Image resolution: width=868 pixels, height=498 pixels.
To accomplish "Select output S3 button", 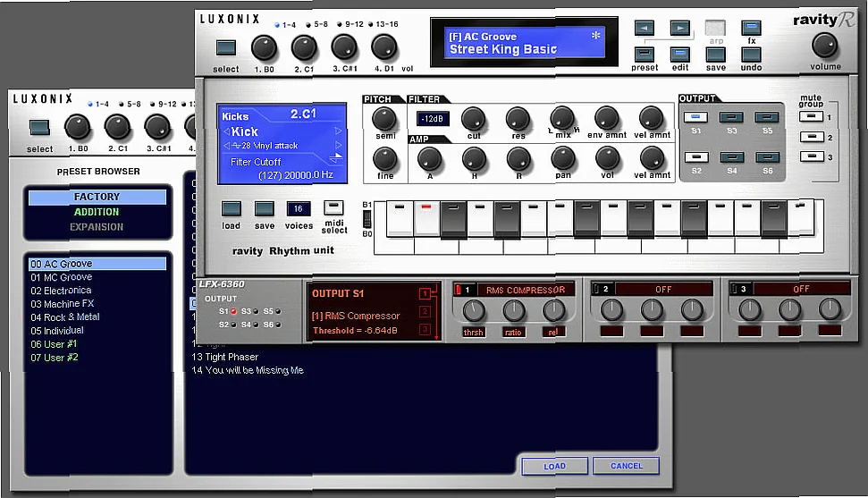I will 731,117.
